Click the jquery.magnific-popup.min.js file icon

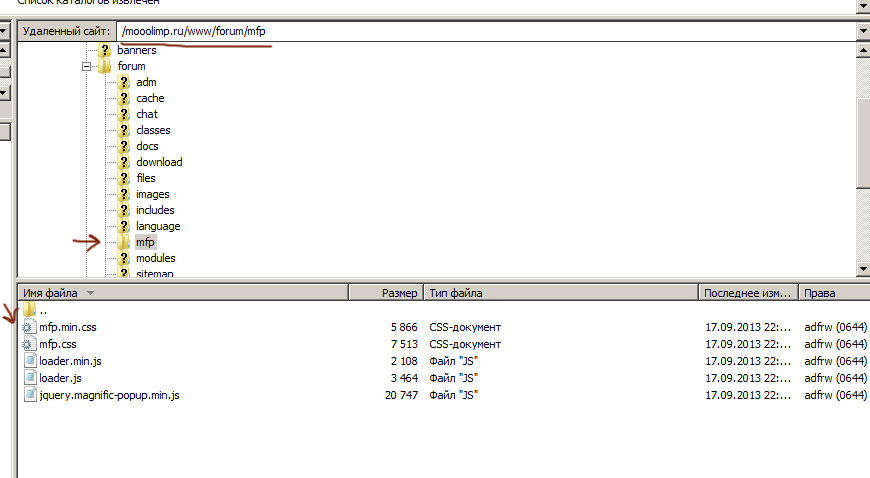coord(29,395)
